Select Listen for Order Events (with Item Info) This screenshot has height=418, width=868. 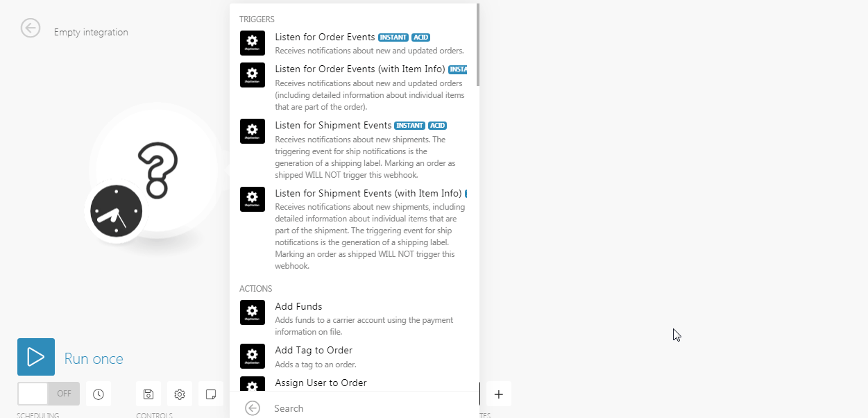click(x=353, y=87)
